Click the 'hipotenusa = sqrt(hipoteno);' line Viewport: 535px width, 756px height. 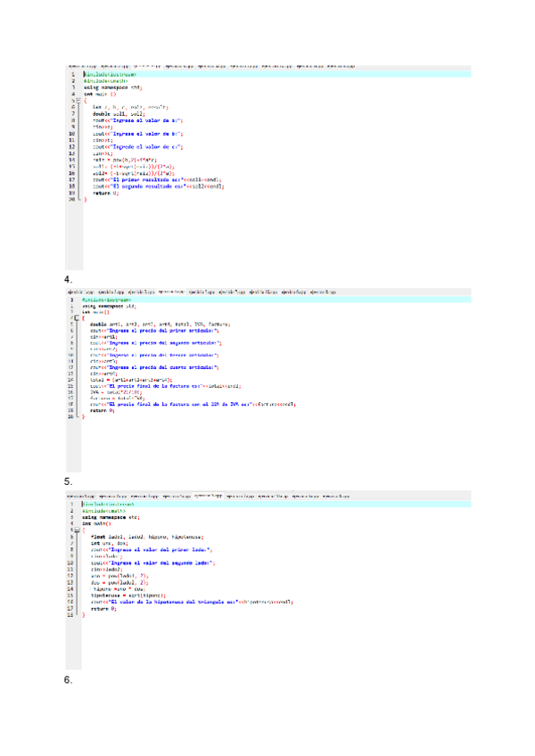128,596
